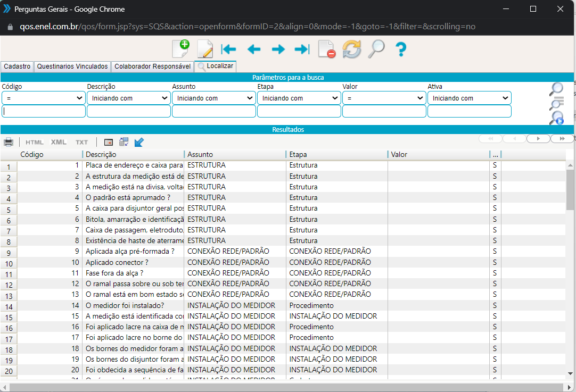Export results as XML
576x392 pixels.
click(x=59, y=142)
